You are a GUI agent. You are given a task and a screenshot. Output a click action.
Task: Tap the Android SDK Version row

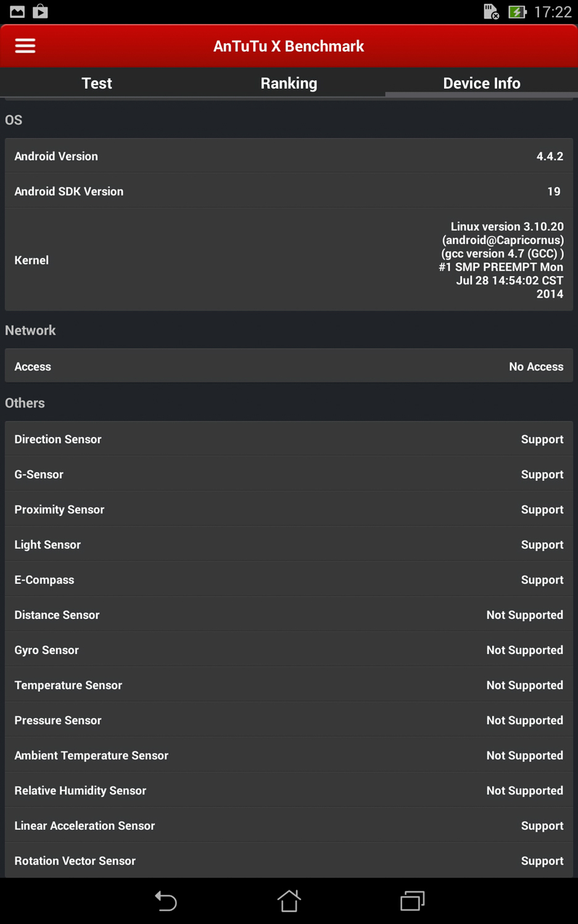point(289,191)
